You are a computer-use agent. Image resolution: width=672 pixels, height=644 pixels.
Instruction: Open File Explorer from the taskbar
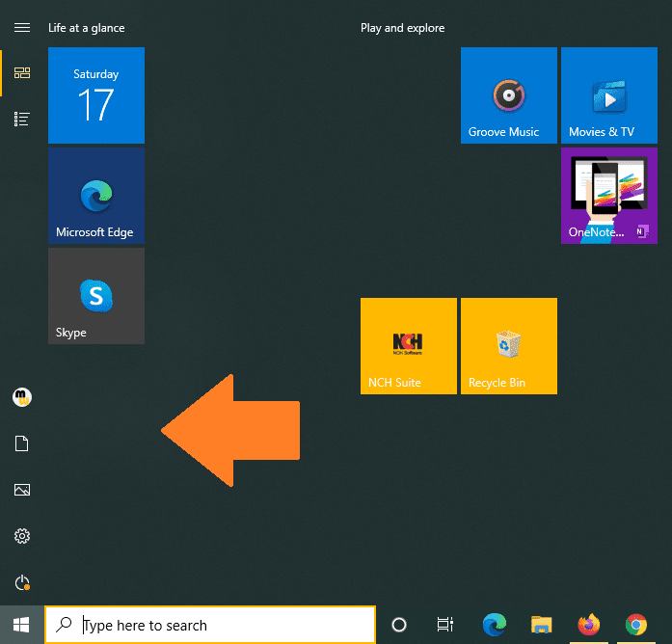[541, 625]
